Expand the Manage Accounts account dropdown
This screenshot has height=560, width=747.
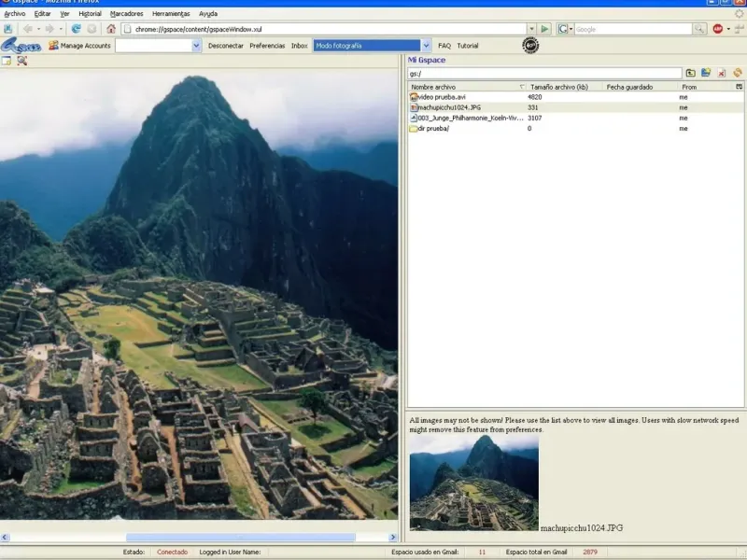pyautogui.click(x=196, y=45)
